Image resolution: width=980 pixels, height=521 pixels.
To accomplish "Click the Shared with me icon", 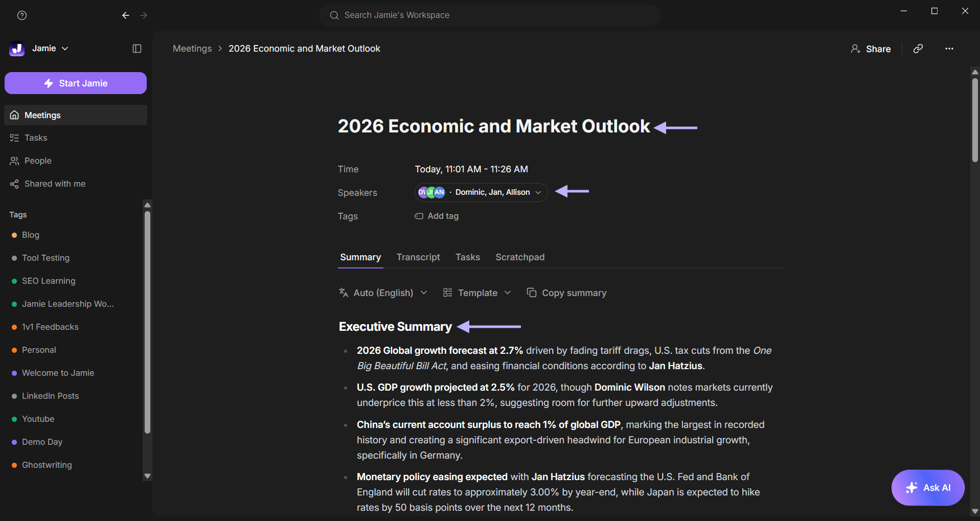I will (x=14, y=184).
